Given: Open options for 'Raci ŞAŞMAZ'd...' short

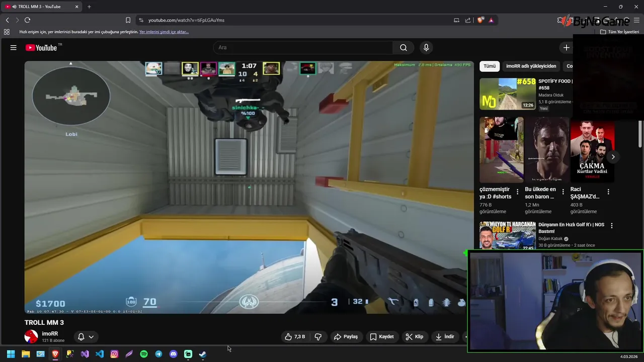Looking at the screenshot, I should pyautogui.click(x=608, y=192).
